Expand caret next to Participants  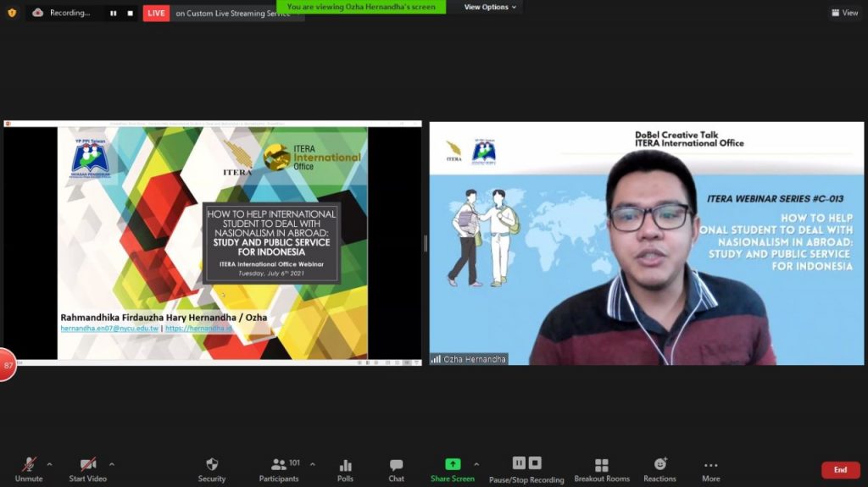pyautogui.click(x=312, y=464)
